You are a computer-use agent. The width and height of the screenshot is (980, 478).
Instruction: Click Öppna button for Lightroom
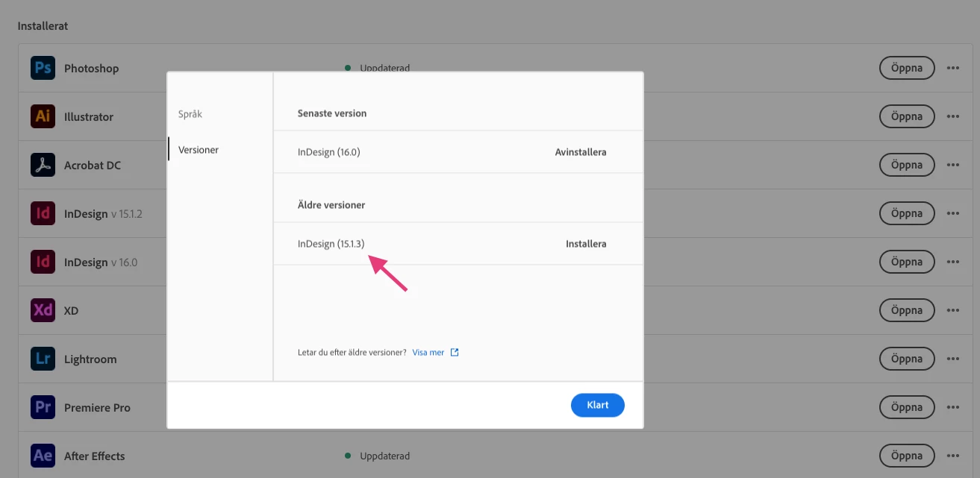pos(907,359)
